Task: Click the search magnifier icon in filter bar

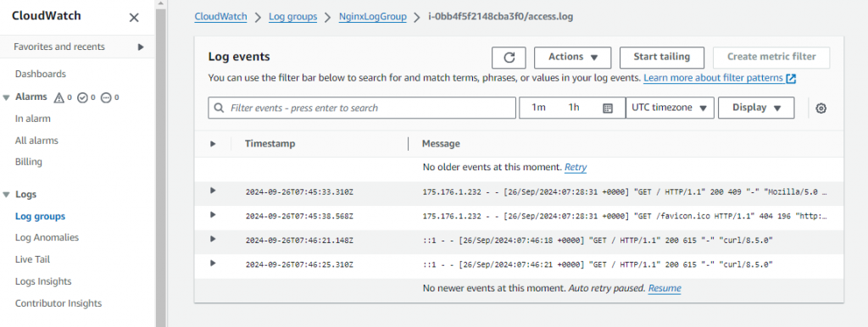Action: [220, 108]
